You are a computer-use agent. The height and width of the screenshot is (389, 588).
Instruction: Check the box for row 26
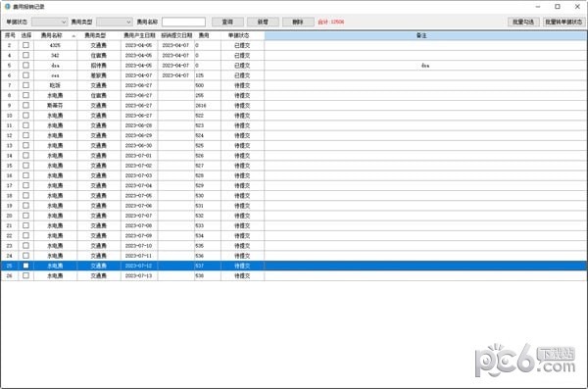click(25, 275)
